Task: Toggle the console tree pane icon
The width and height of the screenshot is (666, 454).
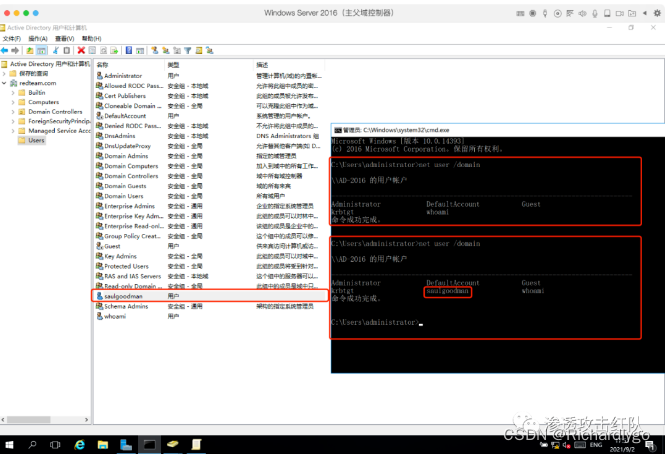Action: pos(42,51)
